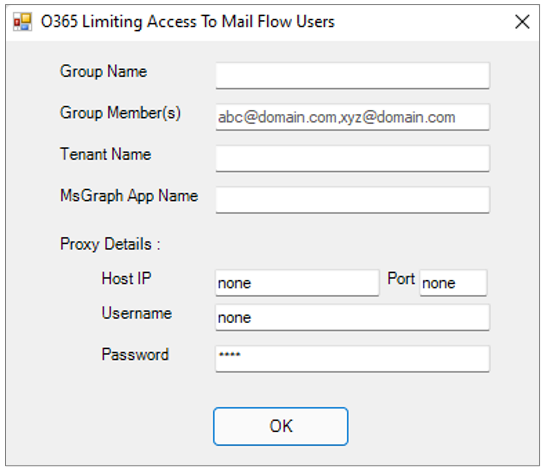Close the O365 Limiting Access dialog
The height and width of the screenshot is (468, 542).
pos(522,22)
